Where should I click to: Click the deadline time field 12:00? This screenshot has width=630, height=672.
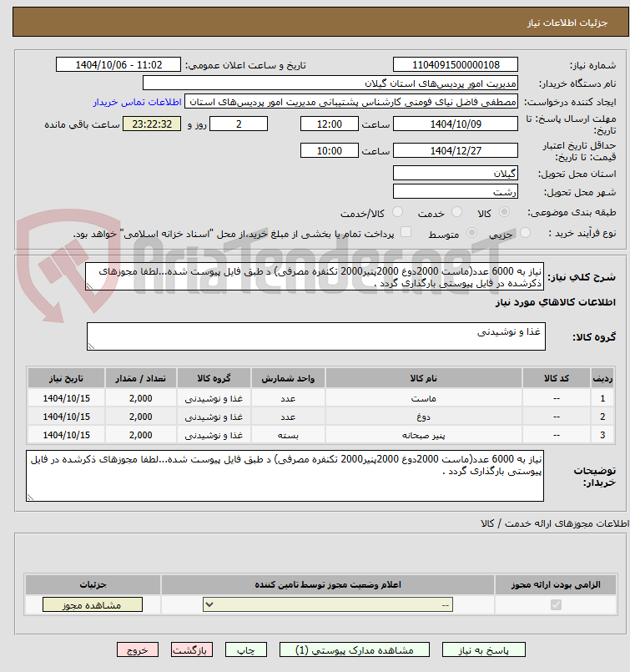(330, 124)
